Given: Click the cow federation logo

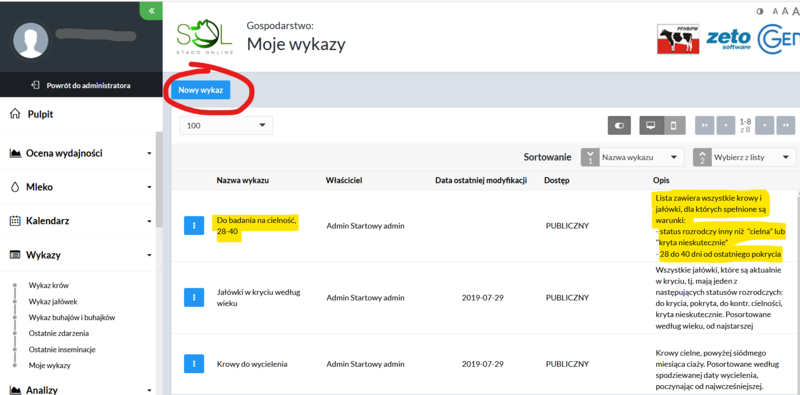Looking at the screenshot, I should click(x=678, y=39).
